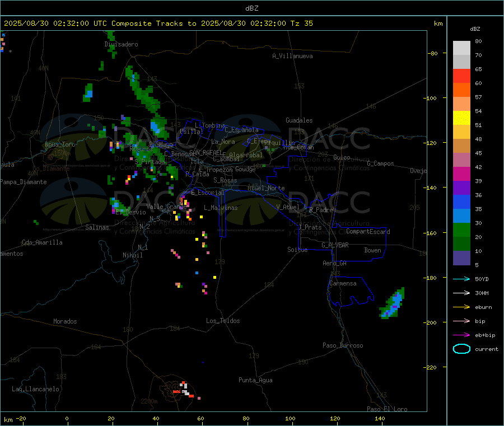504x426 pixels.
Task: Click the 30 dBZ green swatch
Action: 461,230
